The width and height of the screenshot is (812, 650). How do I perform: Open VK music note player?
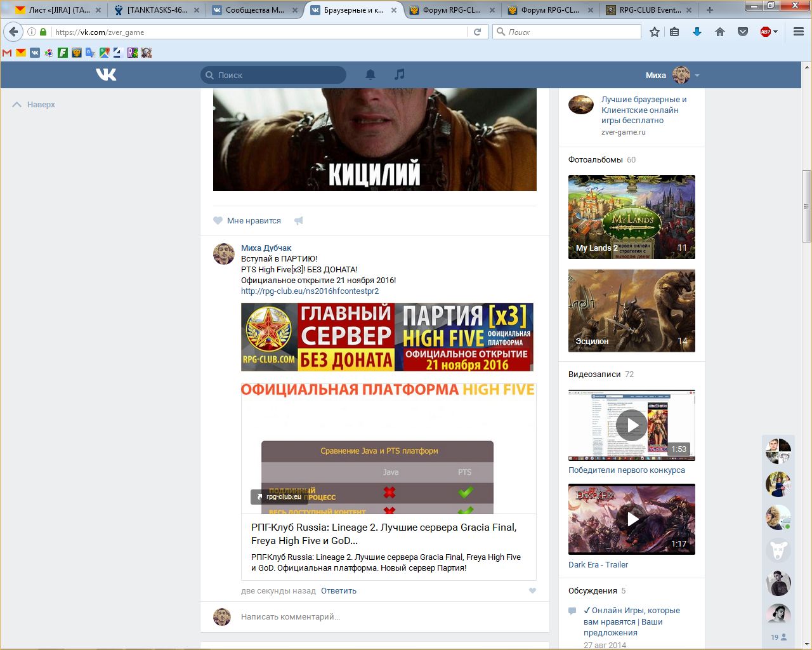click(x=399, y=75)
